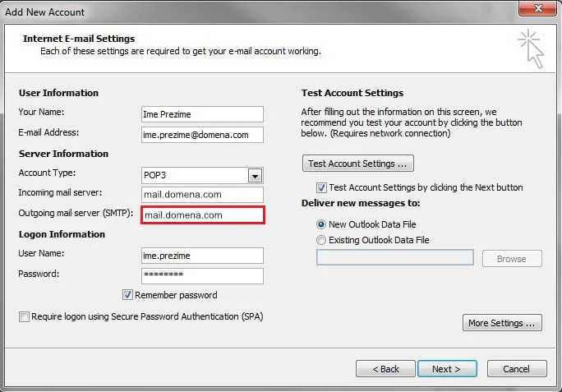Click the User Name input box
This screenshot has width=562, height=392.
coord(202,256)
